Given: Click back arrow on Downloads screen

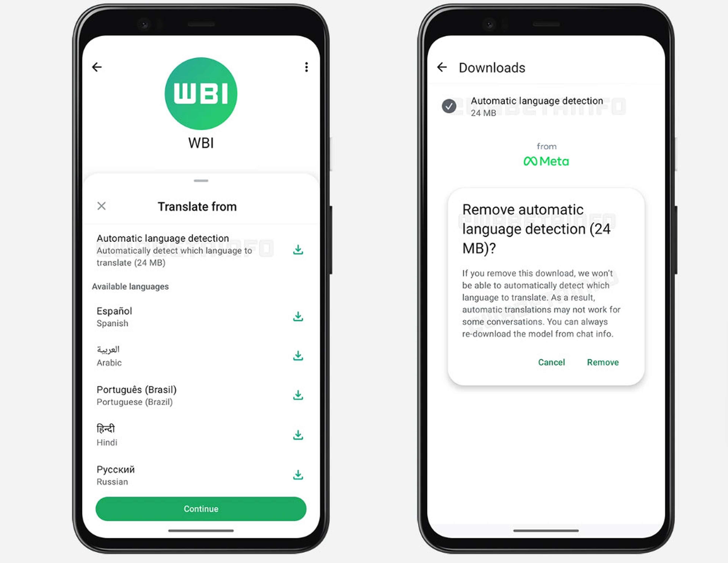Looking at the screenshot, I should 442,67.
